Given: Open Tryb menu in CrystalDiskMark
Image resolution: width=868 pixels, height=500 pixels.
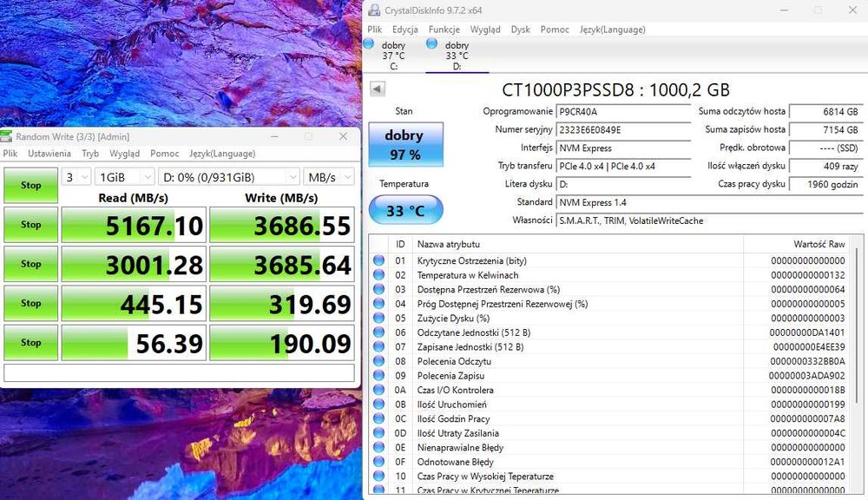Looking at the screenshot, I should [90, 154].
